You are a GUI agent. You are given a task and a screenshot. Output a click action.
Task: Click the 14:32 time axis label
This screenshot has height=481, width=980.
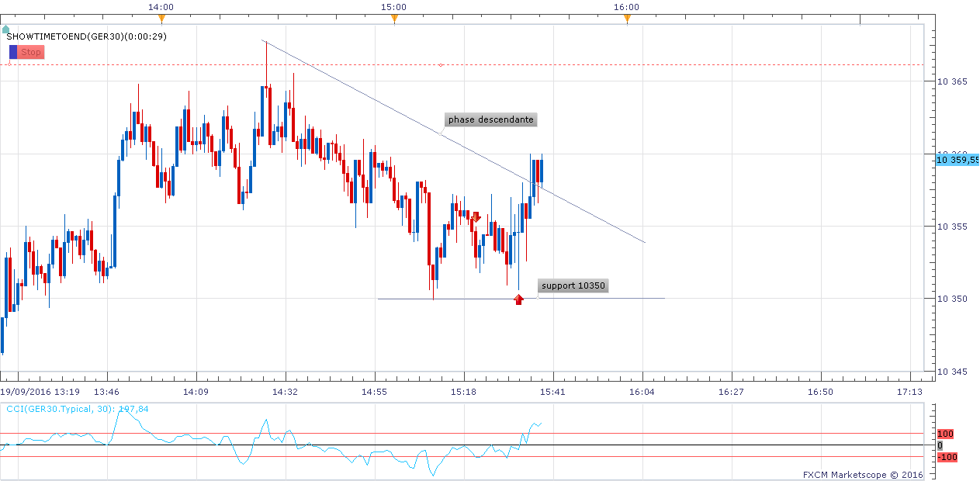pyautogui.click(x=285, y=392)
